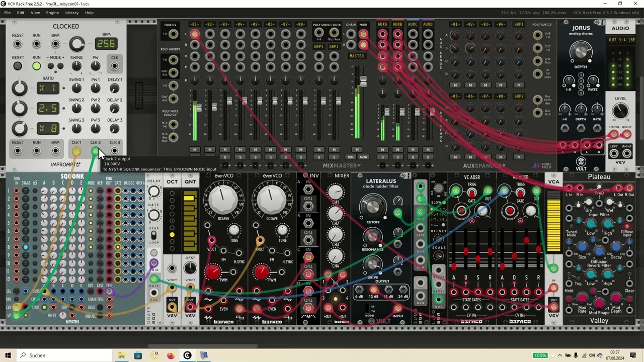644x362 pixels.
Task: Solo MixMaster track 08
Action: (x=300, y=157)
